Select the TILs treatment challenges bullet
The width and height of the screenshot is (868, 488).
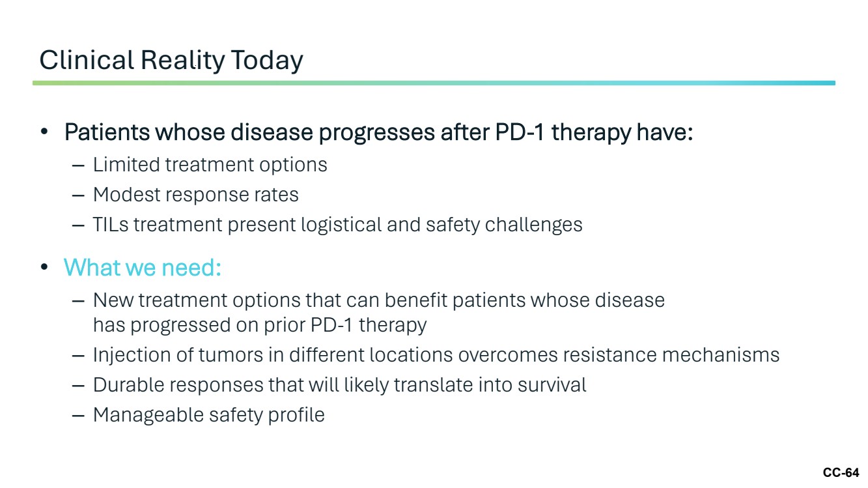[337, 224]
